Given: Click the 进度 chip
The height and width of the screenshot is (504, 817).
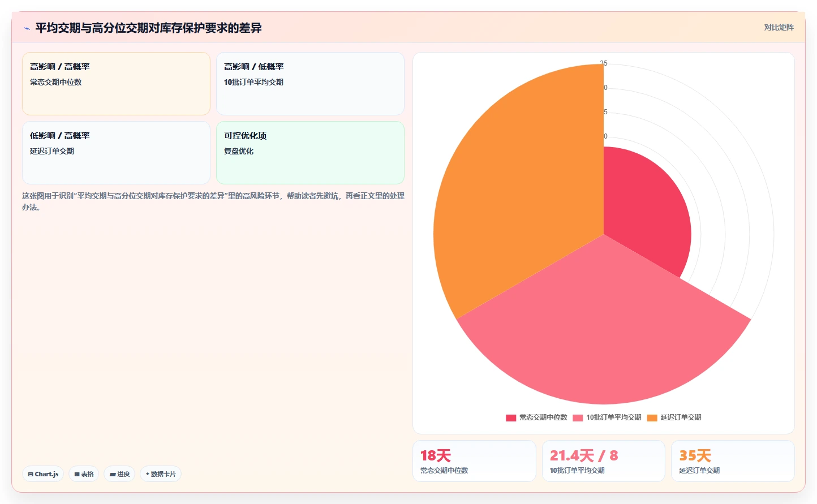Looking at the screenshot, I should coord(119,474).
